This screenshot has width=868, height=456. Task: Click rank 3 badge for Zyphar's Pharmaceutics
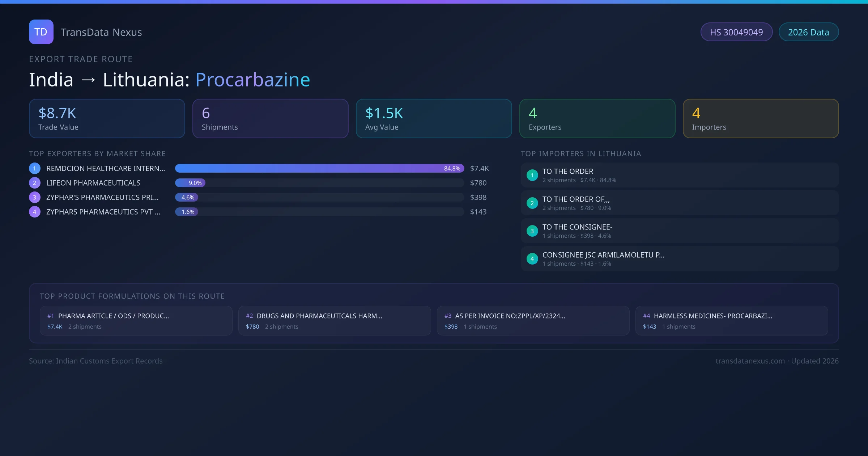(35, 197)
